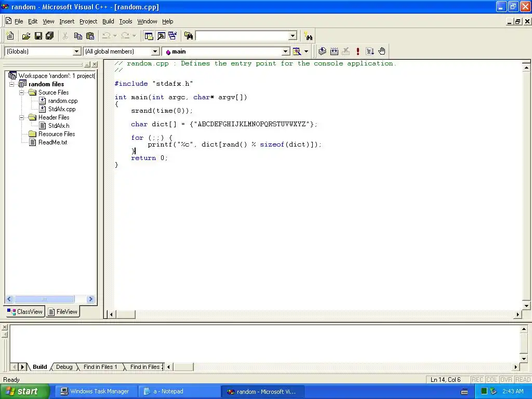Click the workspace panel horizontal scrollbar thumb
Image resolution: width=532 pixels, height=399 pixels.
click(45, 299)
